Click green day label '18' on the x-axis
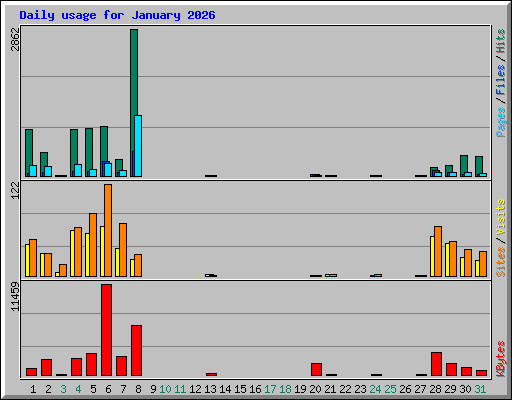The width and height of the screenshot is (512, 400). coord(285,389)
